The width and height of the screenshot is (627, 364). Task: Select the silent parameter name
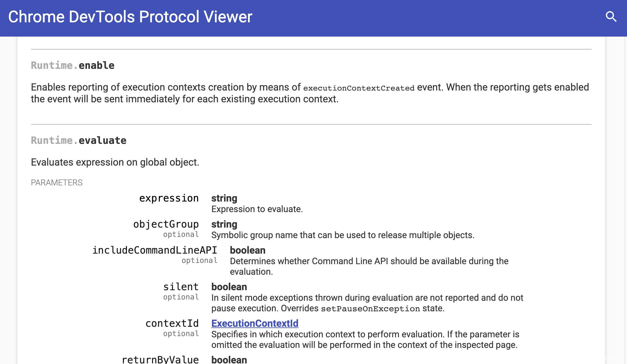click(181, 287)
